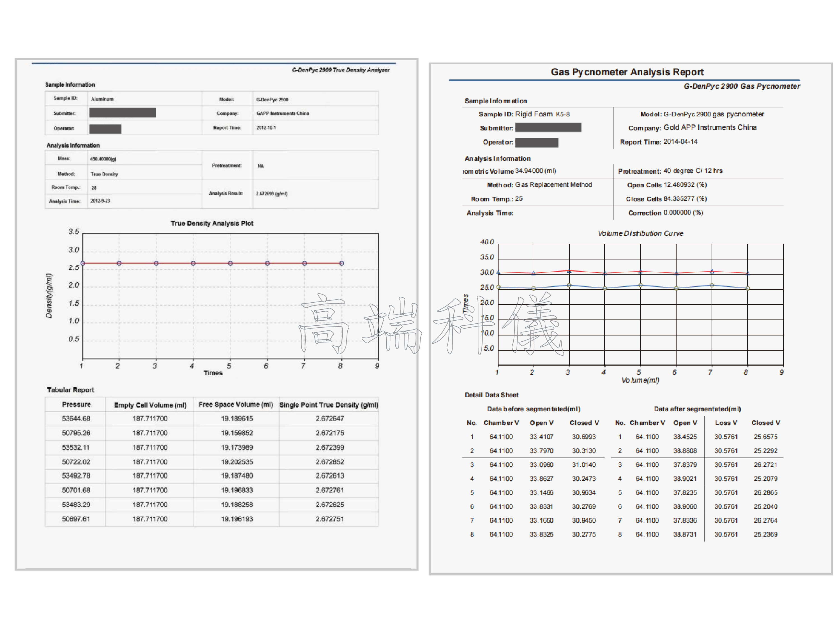Viewport: 840px width, 630px height.
Task: Click the 'Gas Pycnometer Analysis Report' title
Action: coord(627,72)
